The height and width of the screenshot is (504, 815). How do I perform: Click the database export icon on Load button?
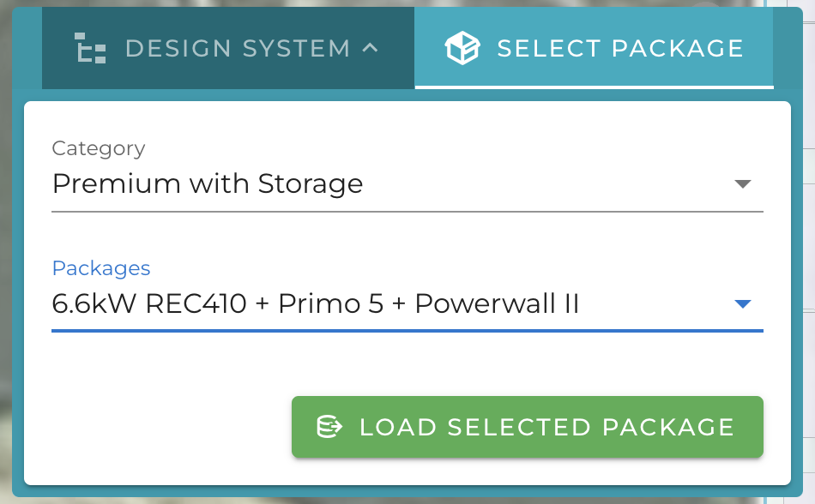pyautogui.click(x=329, y=427)
